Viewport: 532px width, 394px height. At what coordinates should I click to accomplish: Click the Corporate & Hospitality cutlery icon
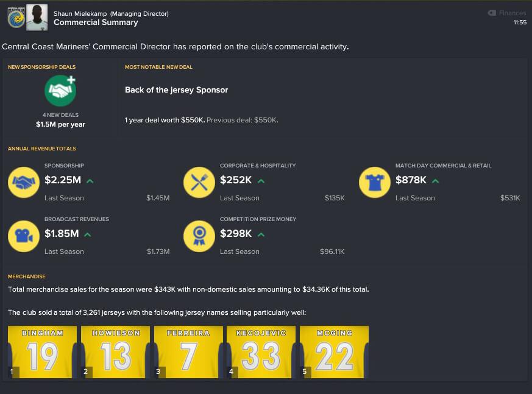[199, 183]
